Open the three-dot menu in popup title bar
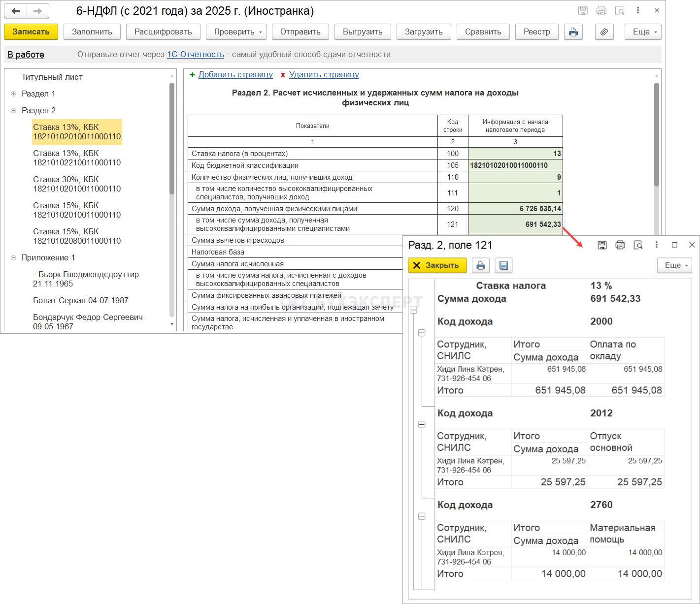 (x=656, y=245)
